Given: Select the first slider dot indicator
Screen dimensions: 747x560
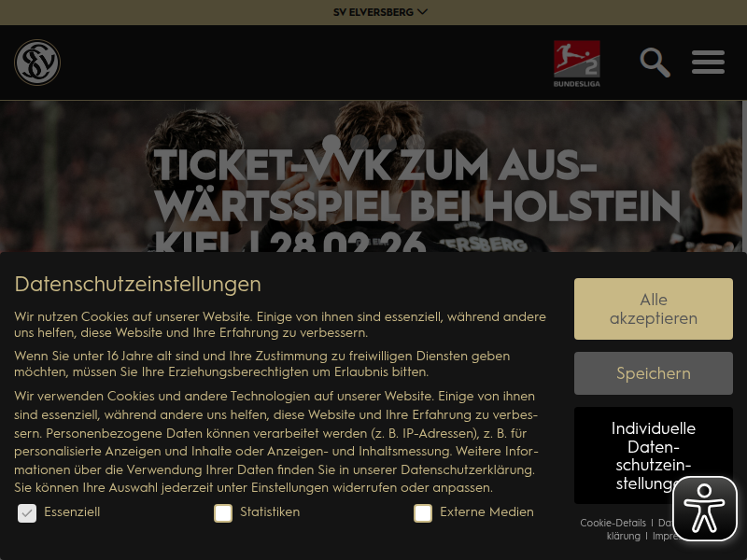Looking at the screenshot, I should click(x=331, y=143).
